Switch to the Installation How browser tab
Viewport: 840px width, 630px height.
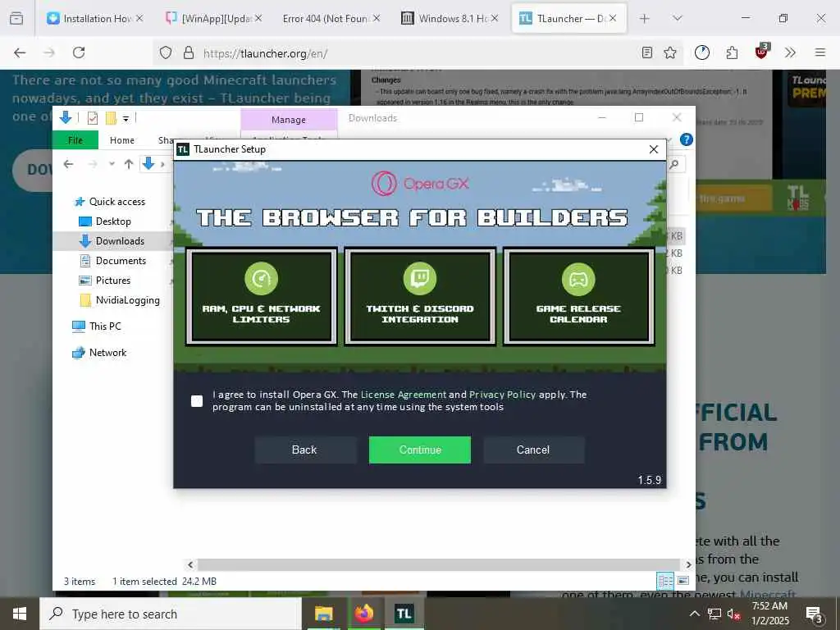click(x=94, y=18)
